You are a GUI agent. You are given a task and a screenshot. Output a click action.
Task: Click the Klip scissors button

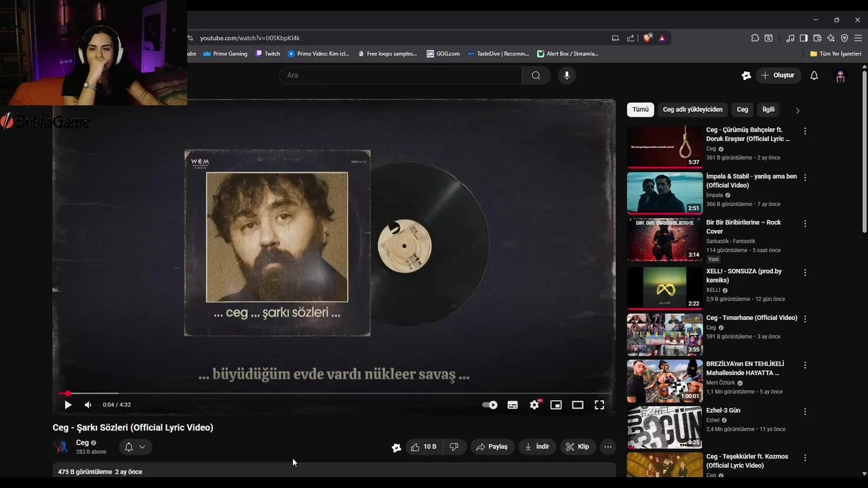point(577,447)
